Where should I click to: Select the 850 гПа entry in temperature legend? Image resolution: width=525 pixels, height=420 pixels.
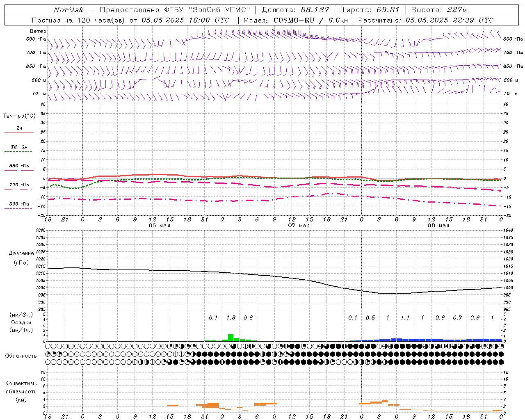click(19, 166)
